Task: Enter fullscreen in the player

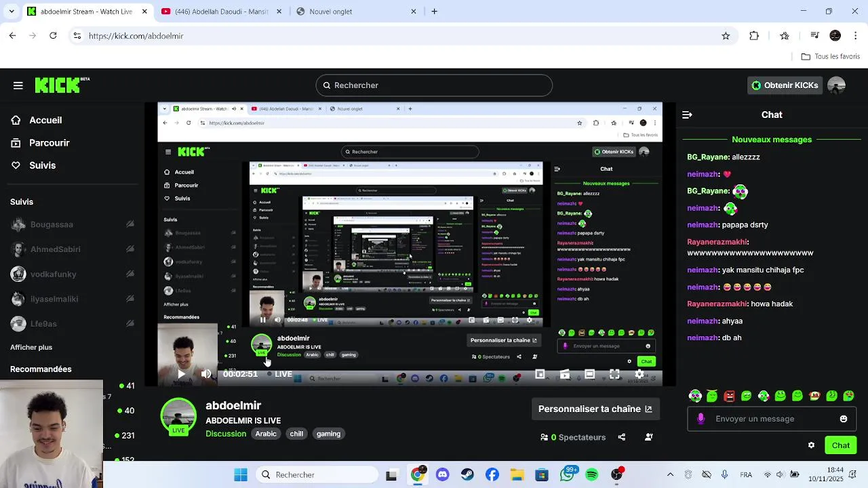Action: click(x=614, y=374)
